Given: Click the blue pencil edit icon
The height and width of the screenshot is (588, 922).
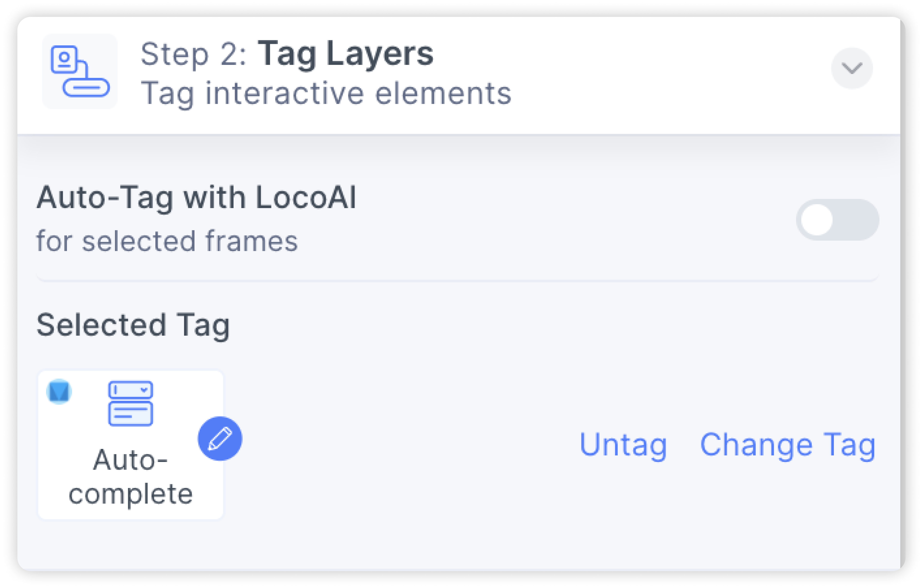Looking at the screenshot, I should [220, 438].
